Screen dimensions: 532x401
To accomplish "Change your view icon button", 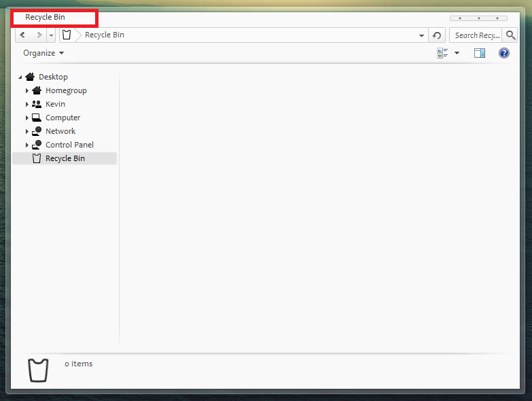I will [x=442, y=53].
